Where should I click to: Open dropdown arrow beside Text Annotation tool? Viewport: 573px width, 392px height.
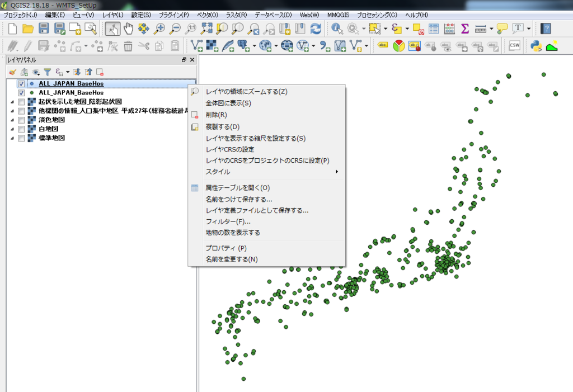[529, 29]
